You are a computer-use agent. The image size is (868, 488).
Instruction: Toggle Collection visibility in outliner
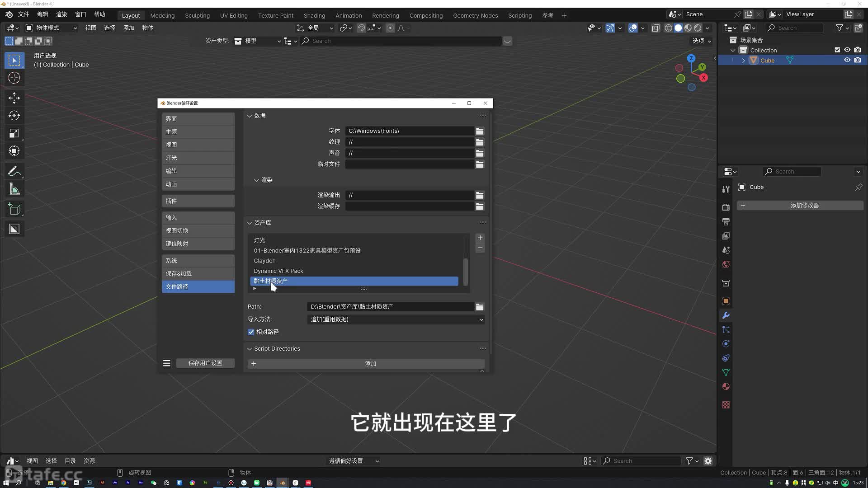(x=847, y=50)
